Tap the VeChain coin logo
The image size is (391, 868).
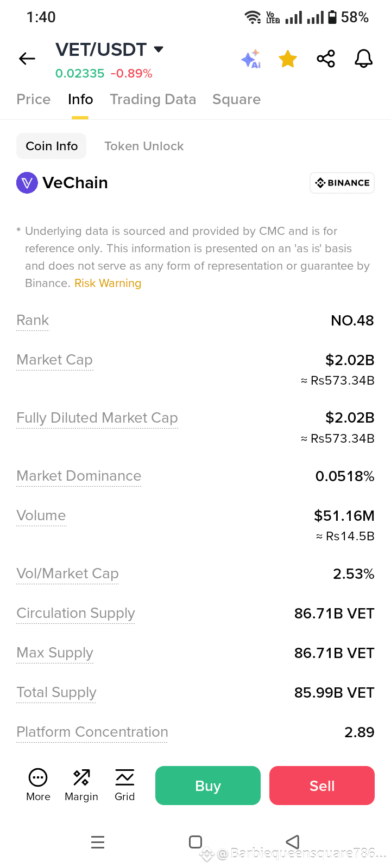coord(27,183)
